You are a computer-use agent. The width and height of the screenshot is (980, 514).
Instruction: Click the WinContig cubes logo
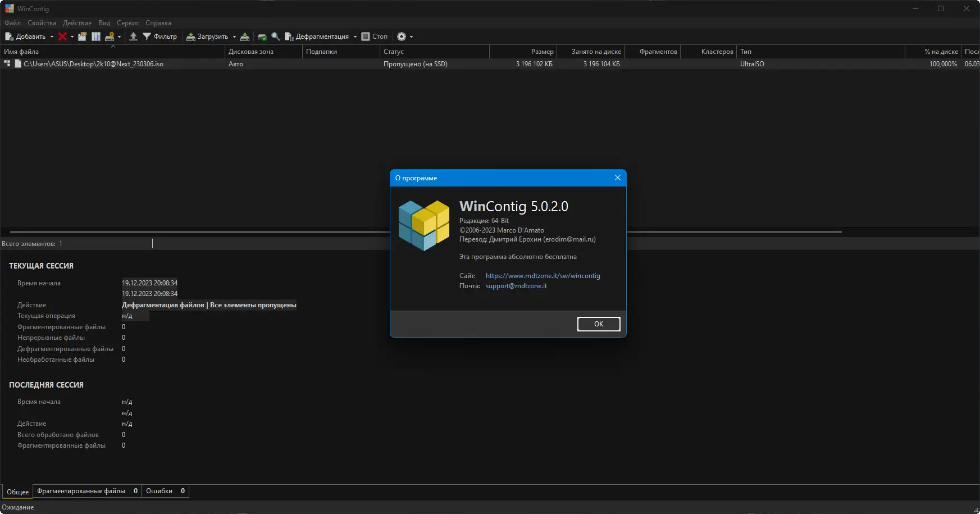(x=424, y=225)
